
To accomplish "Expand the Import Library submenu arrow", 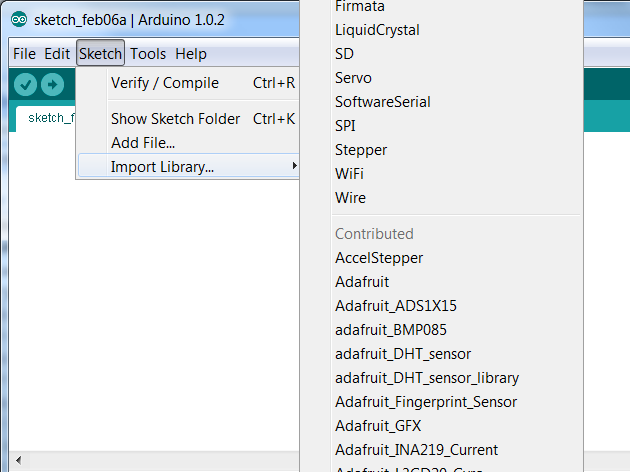I will (295, 166).
